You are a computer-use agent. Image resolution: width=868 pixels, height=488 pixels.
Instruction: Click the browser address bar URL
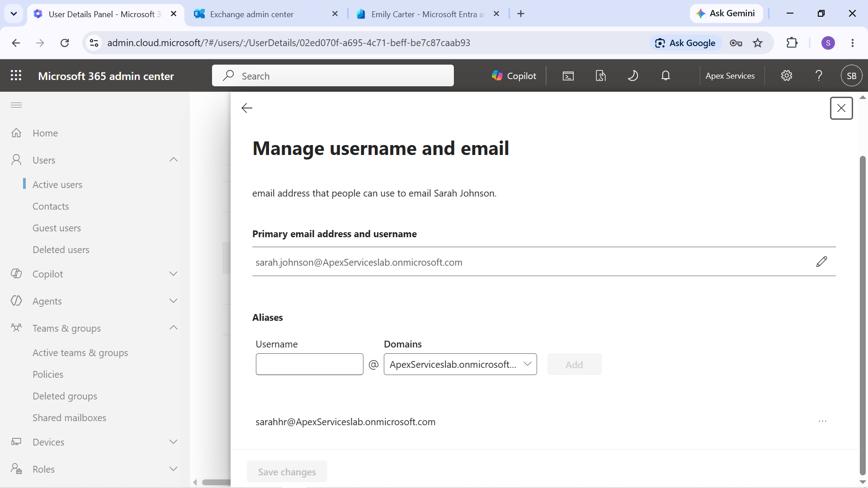coord(288,43)
